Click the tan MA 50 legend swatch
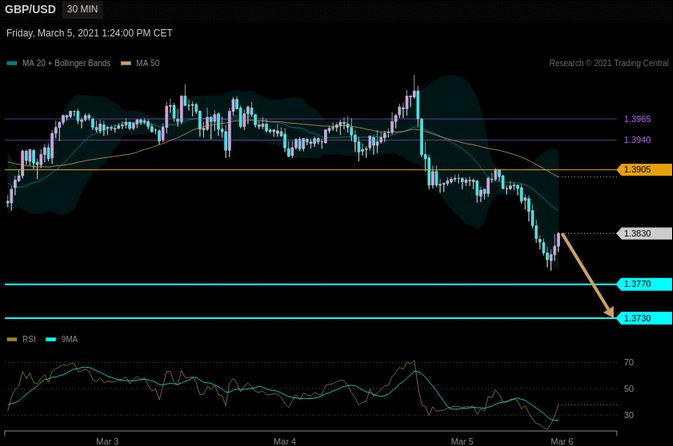The width and height of the screenshot is (673, 446). pyautogui.click(x=126, y=64)
